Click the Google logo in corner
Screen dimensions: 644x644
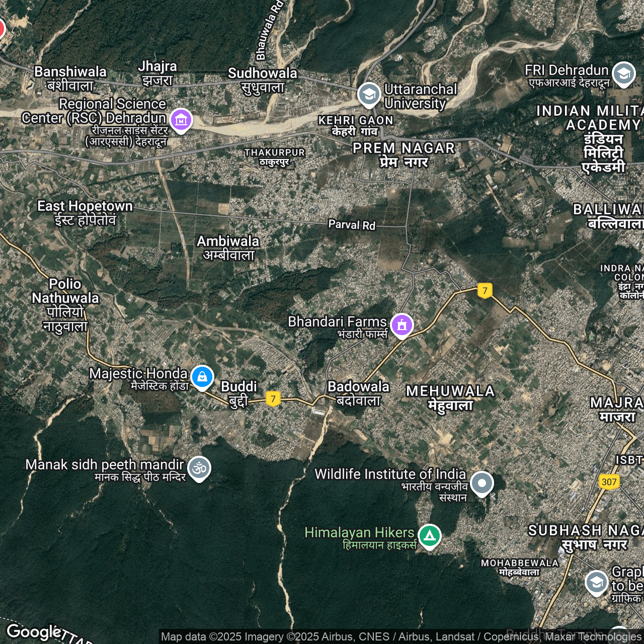34,631
